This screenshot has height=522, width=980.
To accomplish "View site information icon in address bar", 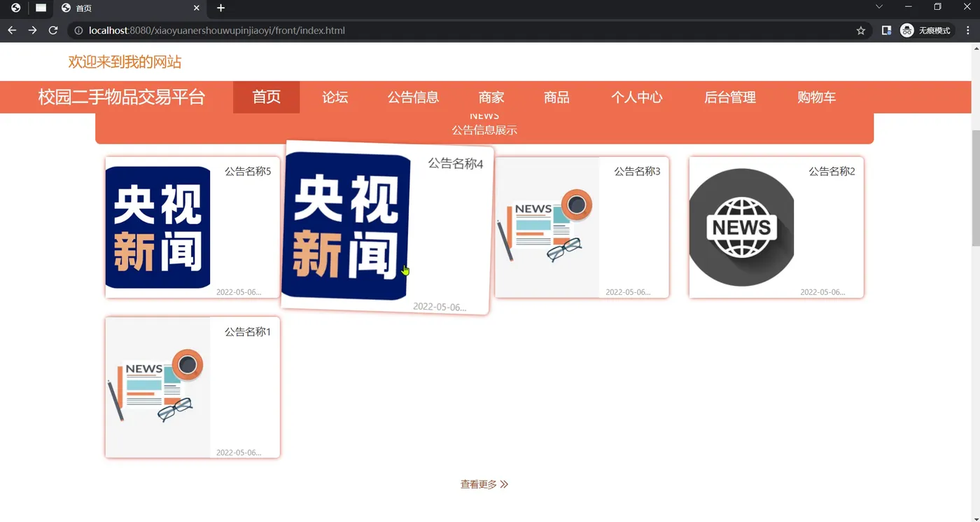I will (78, 31).
